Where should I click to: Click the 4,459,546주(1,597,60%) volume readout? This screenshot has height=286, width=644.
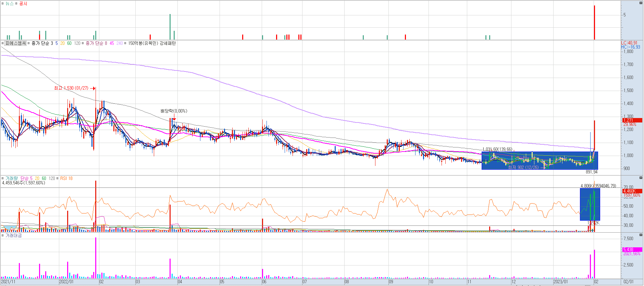24,183
